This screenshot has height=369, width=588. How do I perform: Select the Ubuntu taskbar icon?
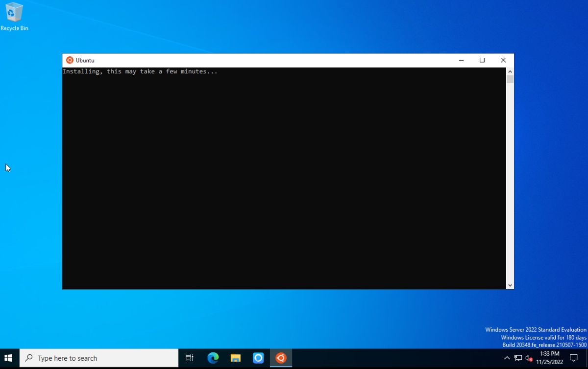pyautogui.click(x=281, y=358)
